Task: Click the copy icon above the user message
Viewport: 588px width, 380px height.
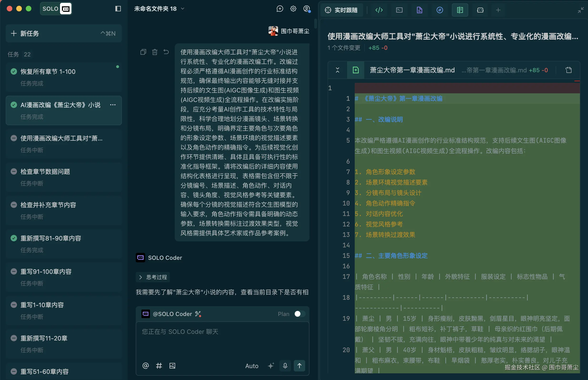Action: pyautogui.click(x=143, y=52)
